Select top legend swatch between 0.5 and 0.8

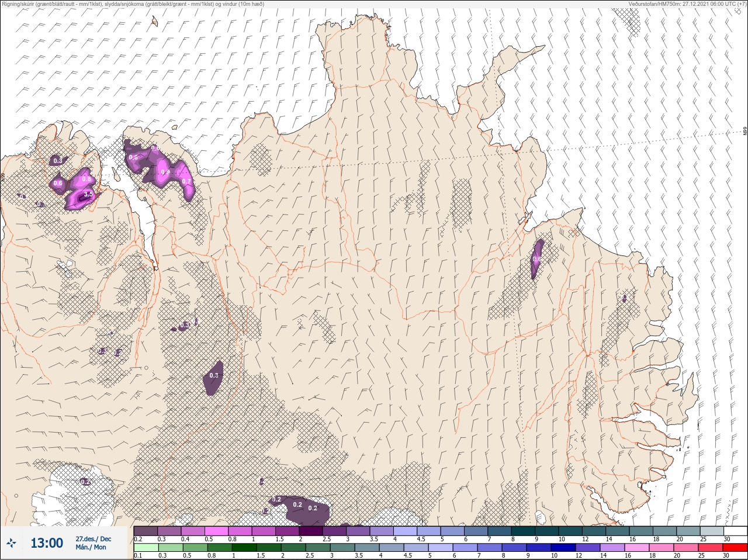point(217,531)
